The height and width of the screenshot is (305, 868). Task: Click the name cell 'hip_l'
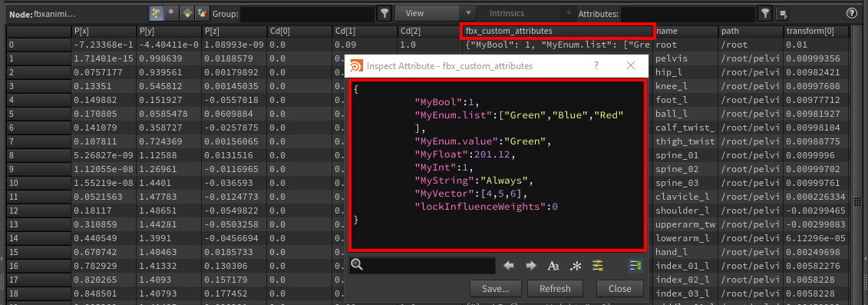(685, 72)
